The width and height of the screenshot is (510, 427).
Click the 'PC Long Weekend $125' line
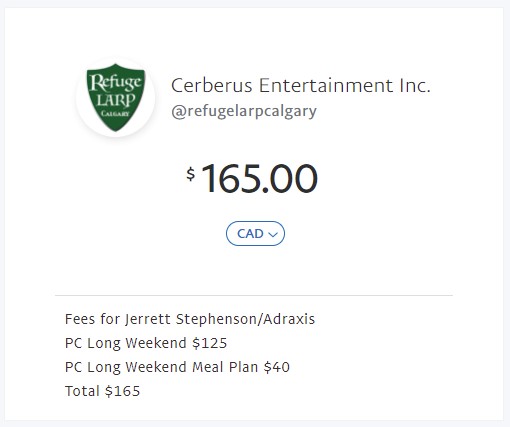coord(146,343)
